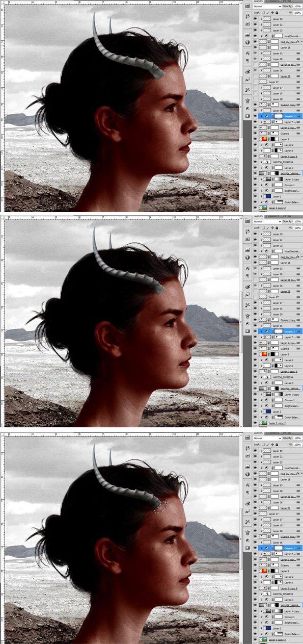The height and width of the screenshot is (644, 303).
Task: Click lock all padlock icon in top screenshot
Action: pyautogui.click(x=277, y=13)
